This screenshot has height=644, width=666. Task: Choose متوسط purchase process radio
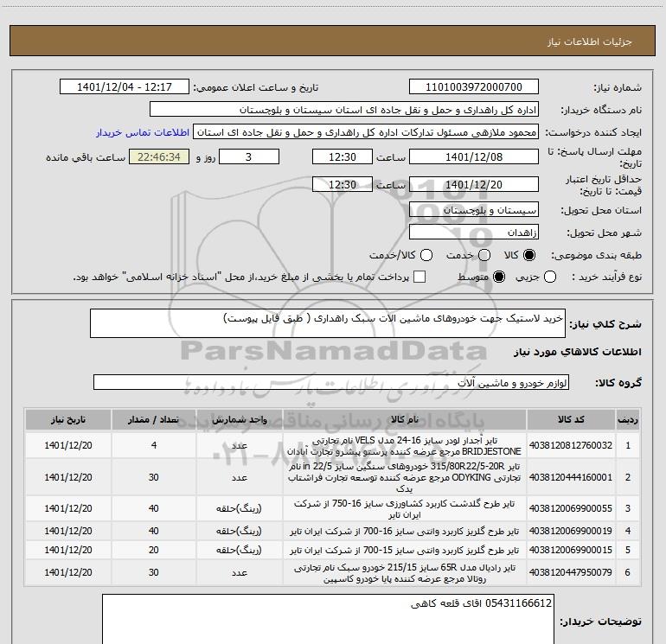499,277
